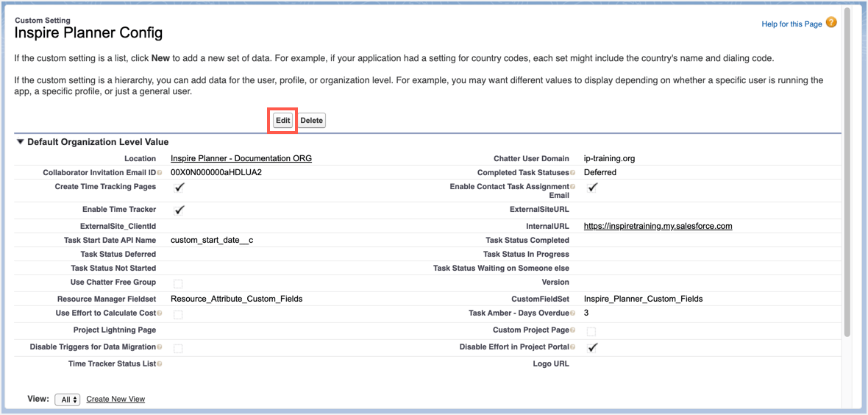Image resolution: width=868 pixels, height=415 pixels.
Task: Open the inspiretraining.my.salesforce.com InternalURL link
Action: 658,226
